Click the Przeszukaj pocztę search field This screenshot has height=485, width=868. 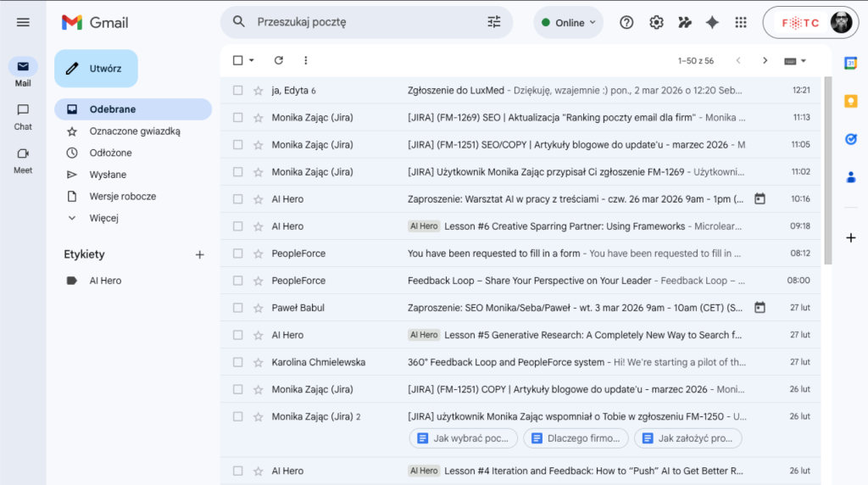tap(364, 22)
